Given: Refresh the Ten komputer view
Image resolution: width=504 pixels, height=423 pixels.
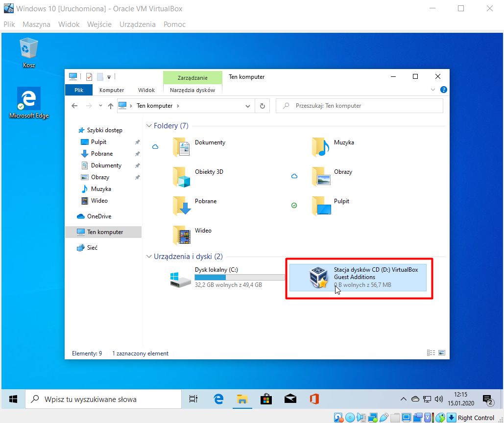Looking at the screenshot, I should tap(263, 106).
